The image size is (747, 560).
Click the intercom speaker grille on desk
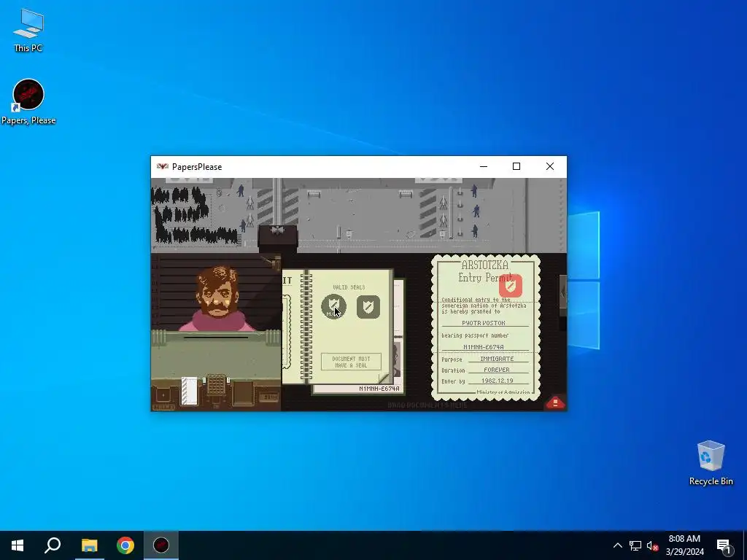216,385
